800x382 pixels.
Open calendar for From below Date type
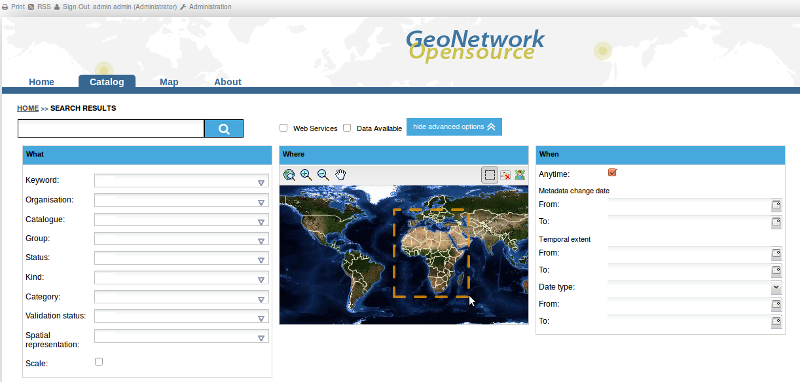776,305
